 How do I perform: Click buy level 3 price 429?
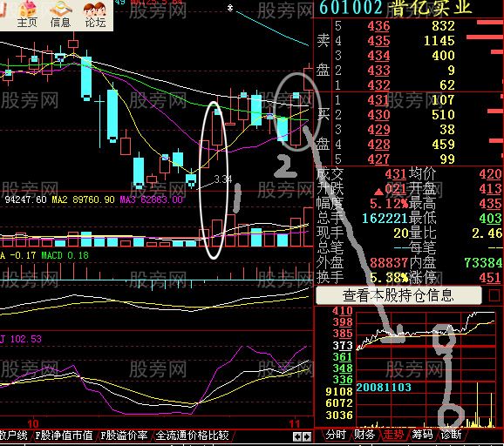(x=378, y=130)
